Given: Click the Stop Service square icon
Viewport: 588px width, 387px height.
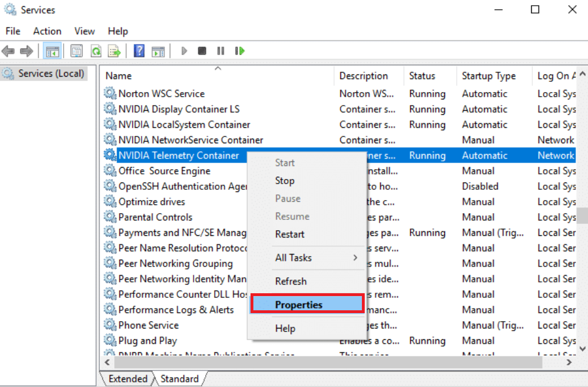Looking at the screenshot, I should tap(202, 51).
